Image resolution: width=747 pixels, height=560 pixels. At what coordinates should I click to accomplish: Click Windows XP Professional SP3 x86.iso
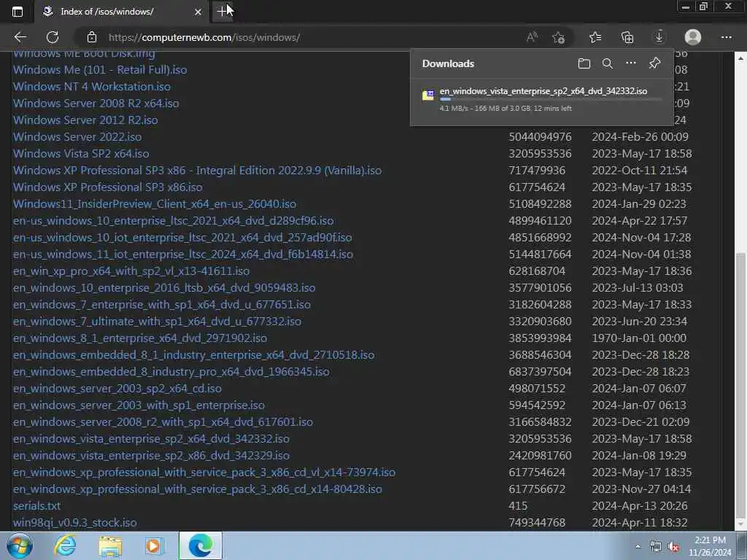pos(108,187)
